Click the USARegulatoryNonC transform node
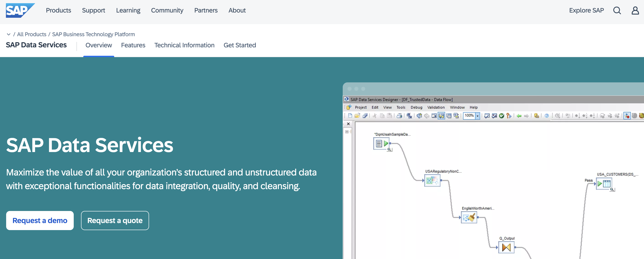The height and width of the screenshot is (259, 644). (432, 180)
